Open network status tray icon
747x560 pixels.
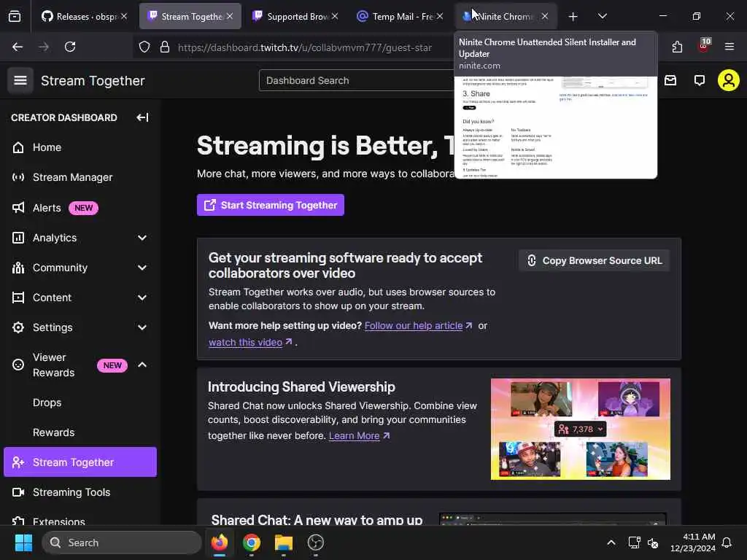634,542
